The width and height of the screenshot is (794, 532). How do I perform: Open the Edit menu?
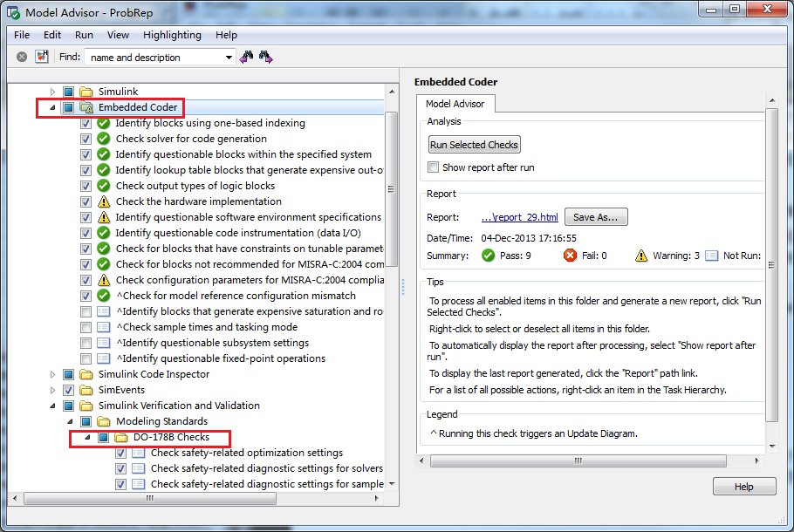click(x=52, y=35)
